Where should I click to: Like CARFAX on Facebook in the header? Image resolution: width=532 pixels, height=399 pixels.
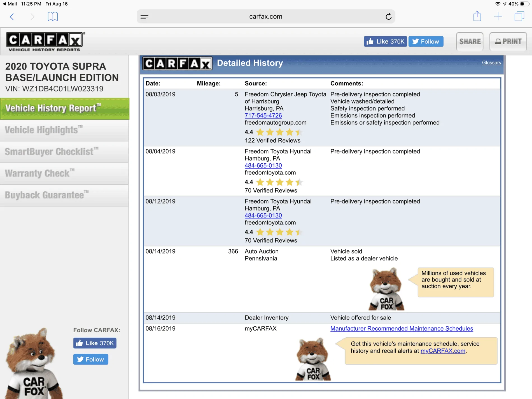[x=385, y=41]
